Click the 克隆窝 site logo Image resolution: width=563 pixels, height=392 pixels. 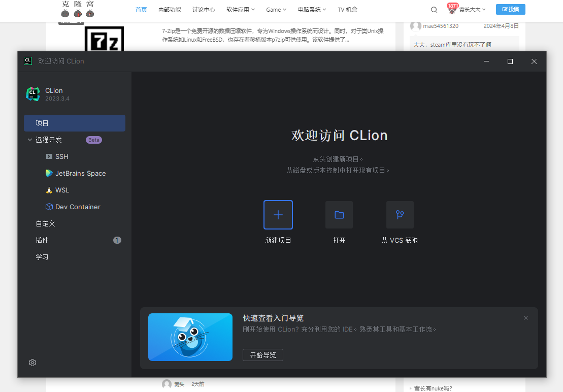pyautogui.click(x=78, y=9)
